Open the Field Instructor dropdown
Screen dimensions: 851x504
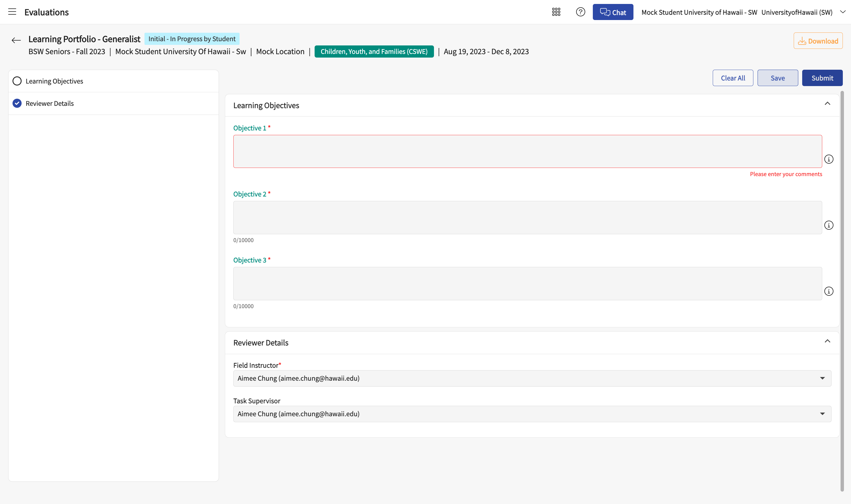[532, 378]
